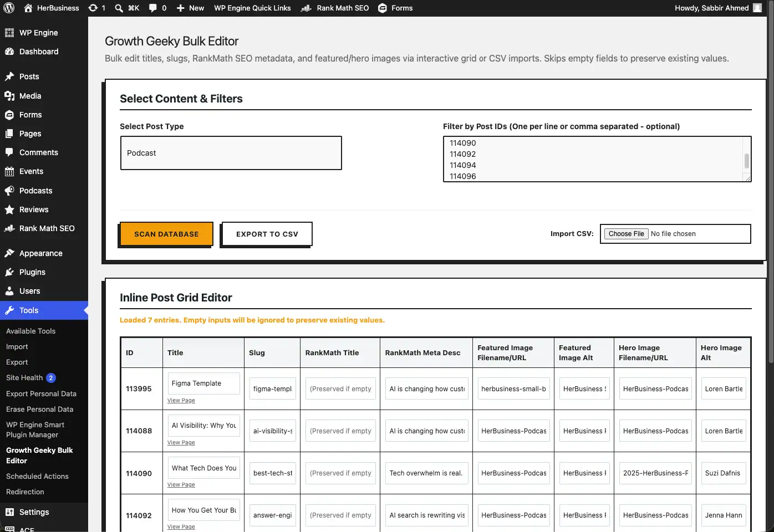Edit the Figma Template title field
The image size is (774, 532).
tap(203, 383)
